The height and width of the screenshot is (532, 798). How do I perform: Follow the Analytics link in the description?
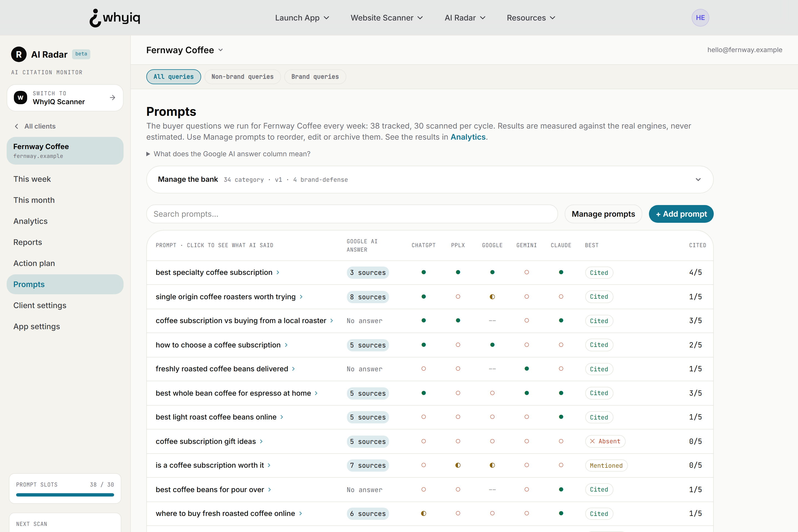pos(468,137)
